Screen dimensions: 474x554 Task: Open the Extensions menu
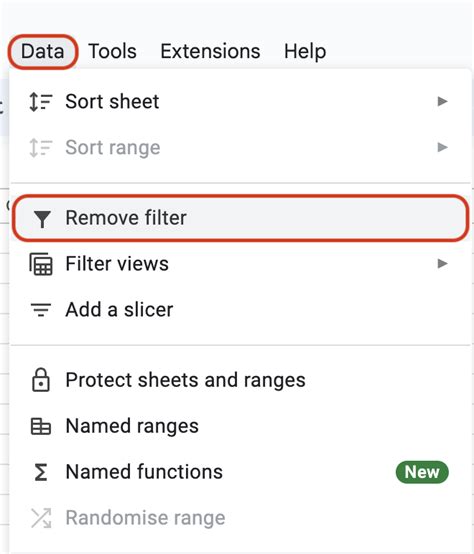click(211, 52)
